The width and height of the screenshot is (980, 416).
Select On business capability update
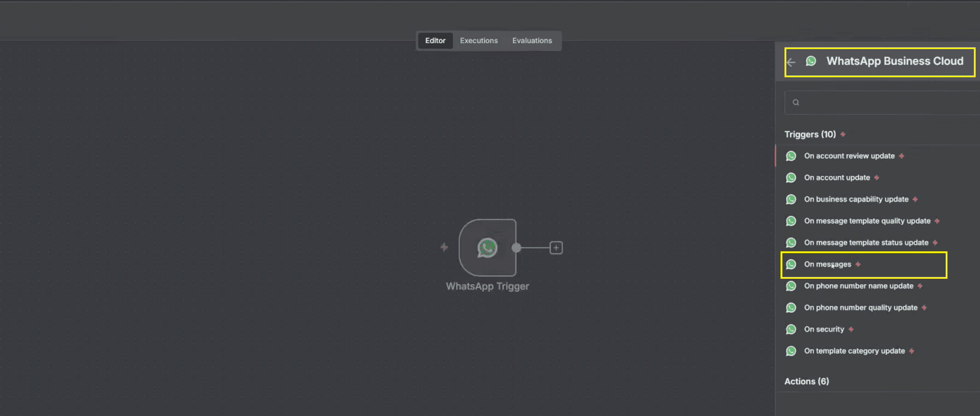pos(856,199)
